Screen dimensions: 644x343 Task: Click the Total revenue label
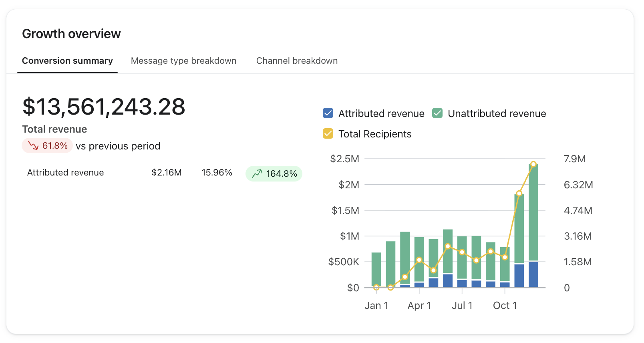[x=54, y=129]
